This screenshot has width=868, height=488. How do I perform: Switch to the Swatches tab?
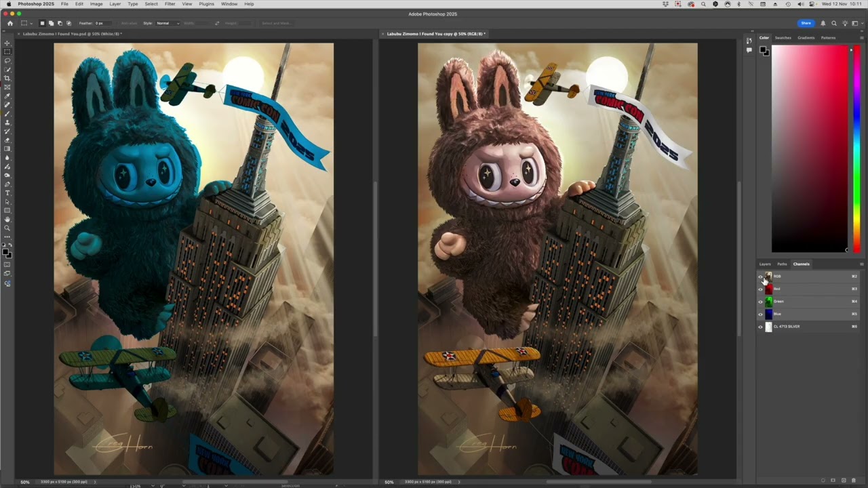coord(783,38)
